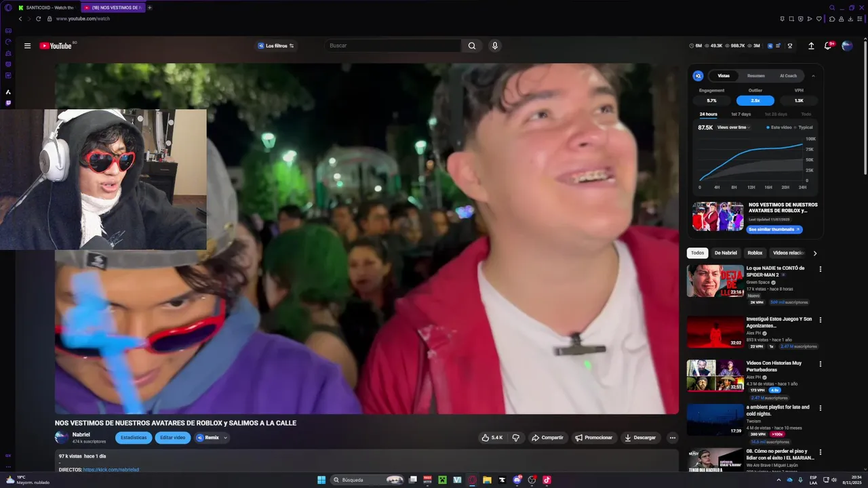Toggle the Typical chart legend
The height and width of the screenshot is (488, 868).
[804, 127]
